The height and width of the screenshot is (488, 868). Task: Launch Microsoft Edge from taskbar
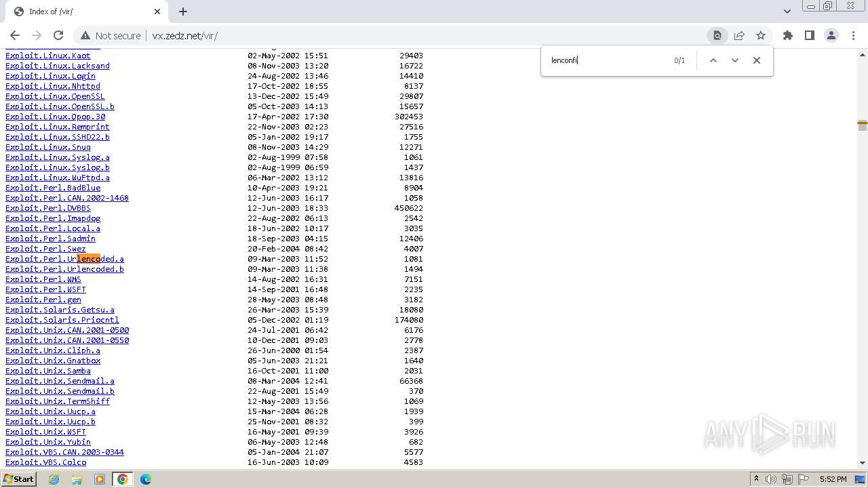[146, 479]
